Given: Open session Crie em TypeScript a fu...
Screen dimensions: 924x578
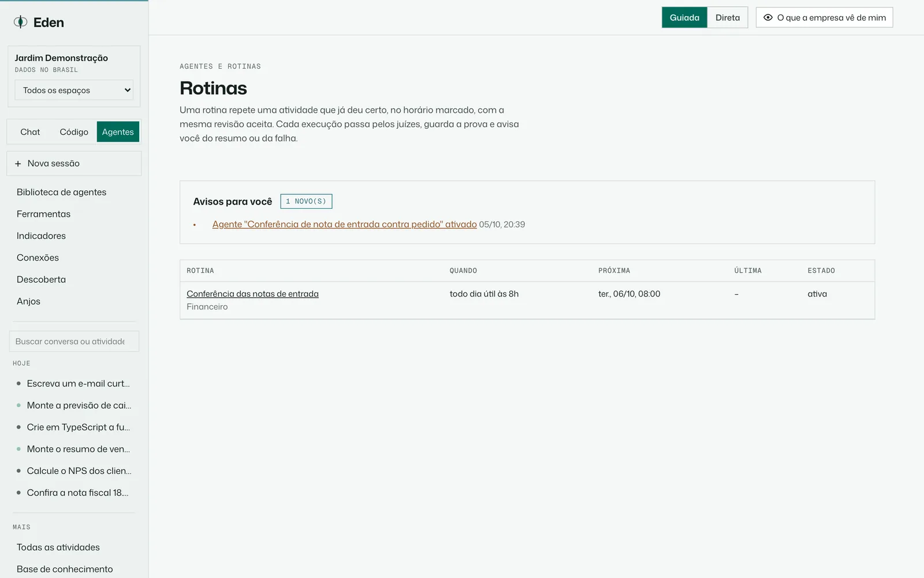Looking at the screenshot, I should coord(74,427).
